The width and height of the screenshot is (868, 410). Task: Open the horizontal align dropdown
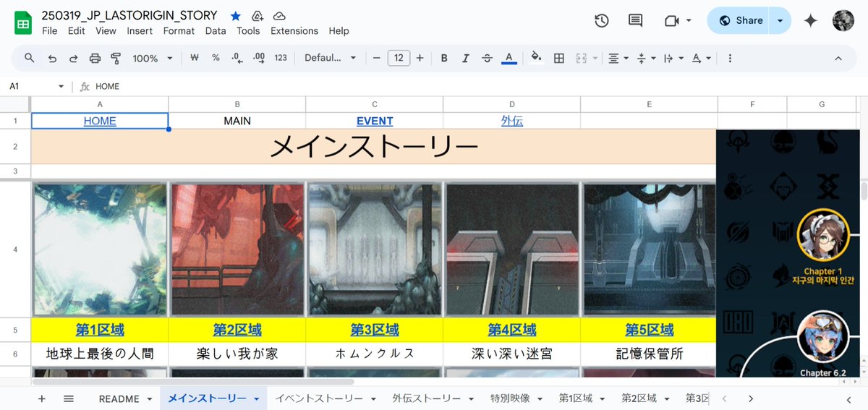tap(617, 59)
